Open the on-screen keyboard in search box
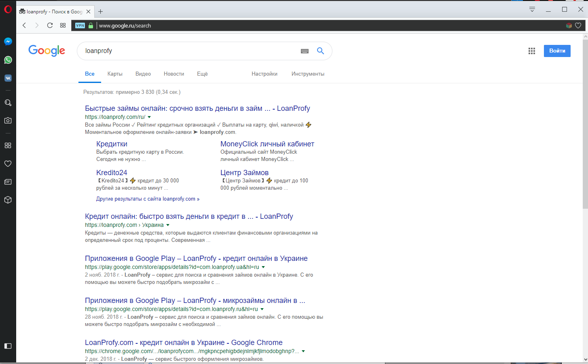This screenshot has height=364, width=588. point(305,51)
